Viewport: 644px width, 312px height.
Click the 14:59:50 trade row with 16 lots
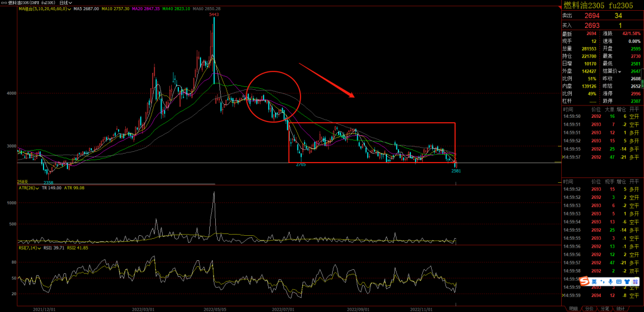pos(601,117)
